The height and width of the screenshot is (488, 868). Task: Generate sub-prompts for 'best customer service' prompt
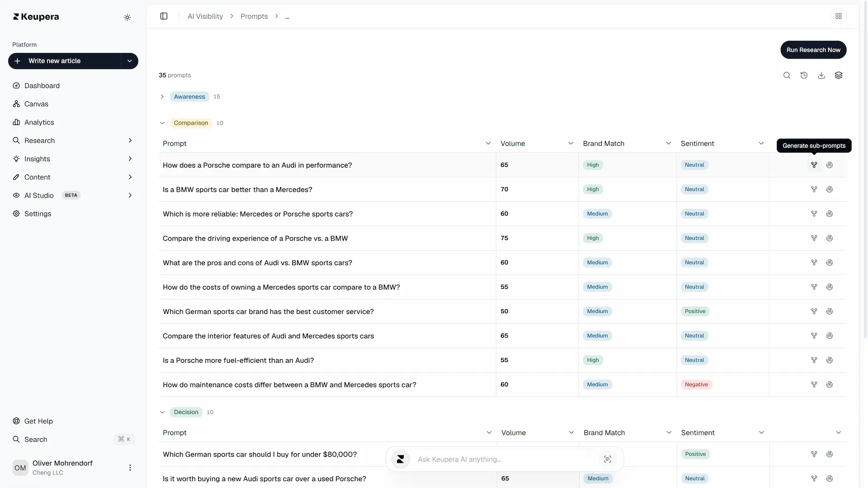click(x=814, y=311)
